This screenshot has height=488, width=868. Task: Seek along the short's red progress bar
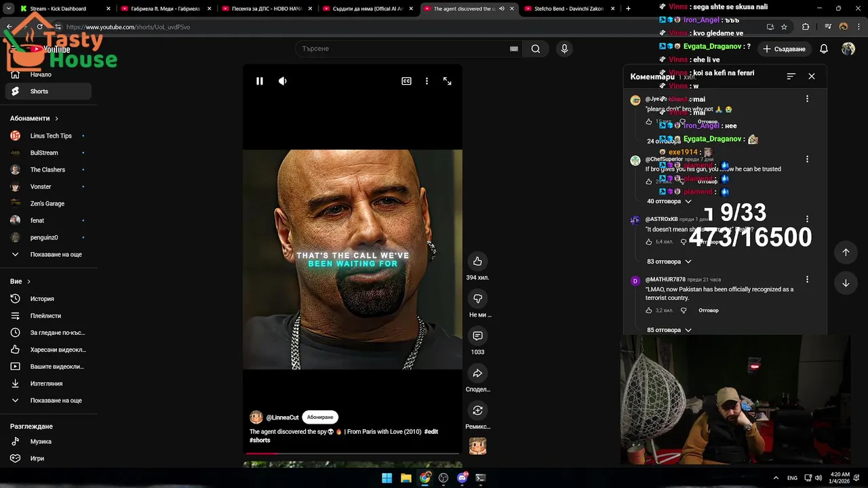(x=353, y=453)
